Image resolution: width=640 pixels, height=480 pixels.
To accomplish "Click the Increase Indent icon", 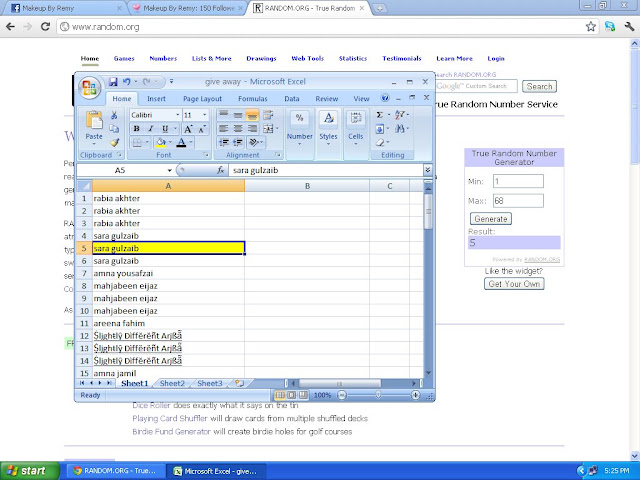I will (x=238, y=142).
